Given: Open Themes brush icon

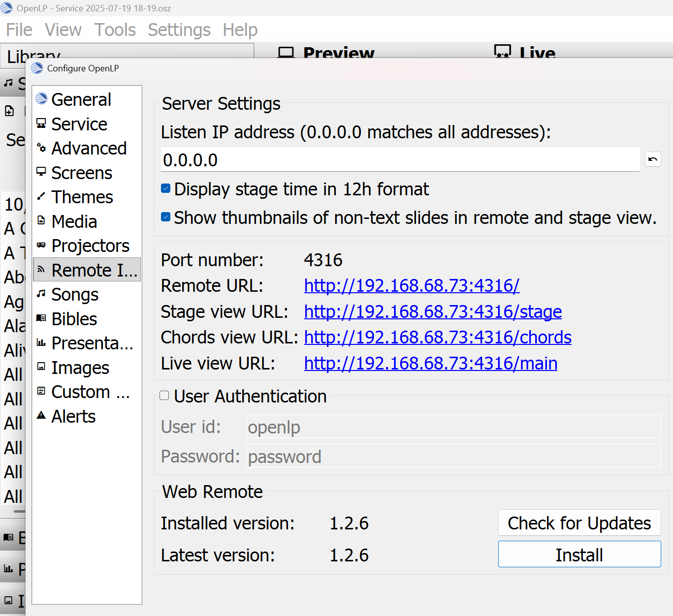Looking at the screenshot, I should 41,197.
